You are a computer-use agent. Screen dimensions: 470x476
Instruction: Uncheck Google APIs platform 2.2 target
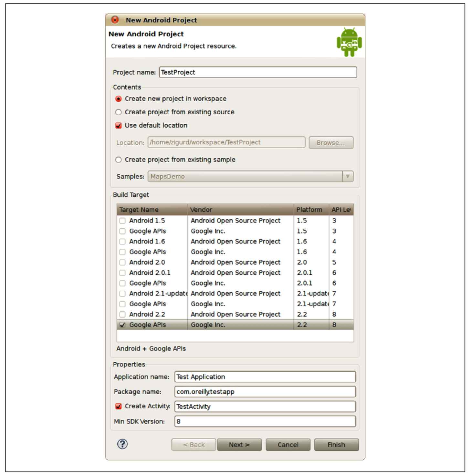point(122,325)
